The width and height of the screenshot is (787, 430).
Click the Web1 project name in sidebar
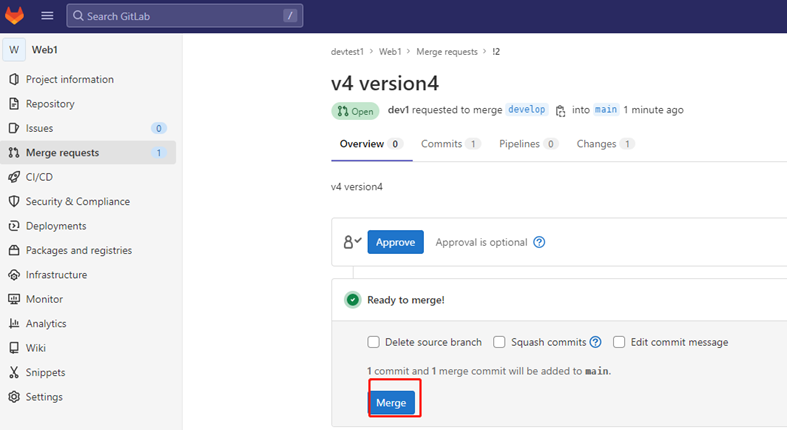(x=45, y=50)
